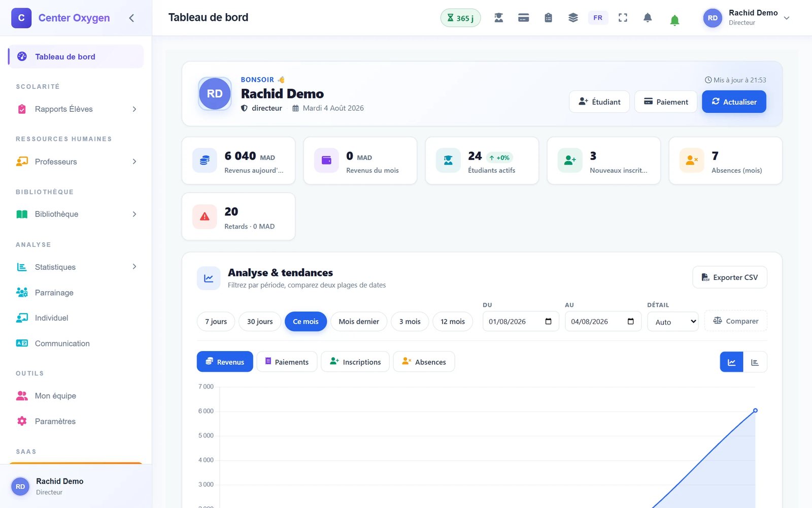Select the Mois dernier period
This screenshot has height=508, width=812.
tap(359, 322)
